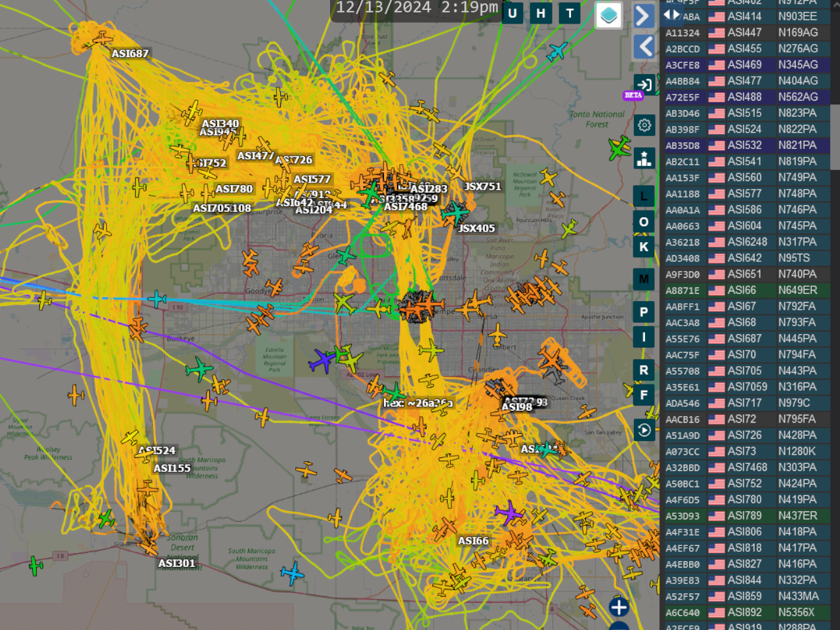Open the map layers switcher
The width and height of the screenshot is (840, 630).
[x=608, y=15]
